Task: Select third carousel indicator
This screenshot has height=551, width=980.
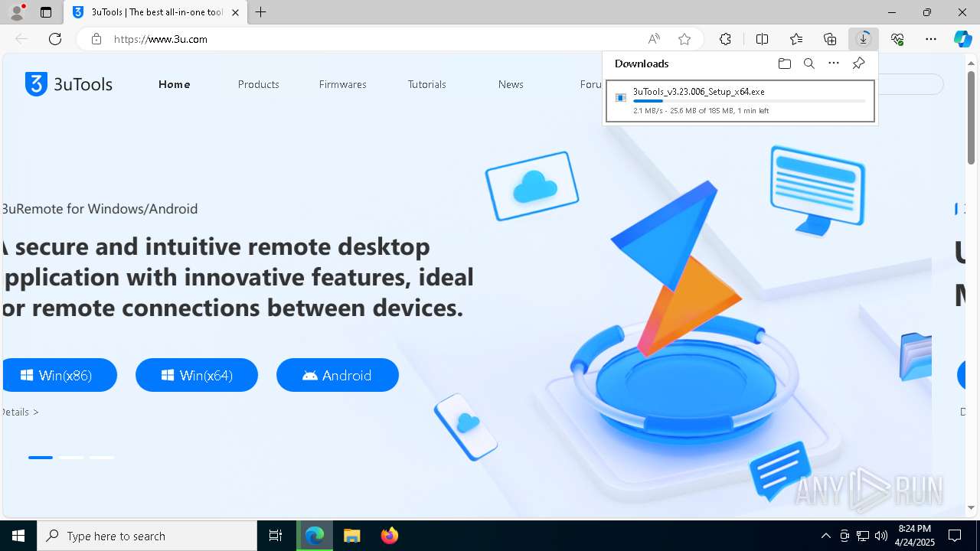Action: (102, 458)
